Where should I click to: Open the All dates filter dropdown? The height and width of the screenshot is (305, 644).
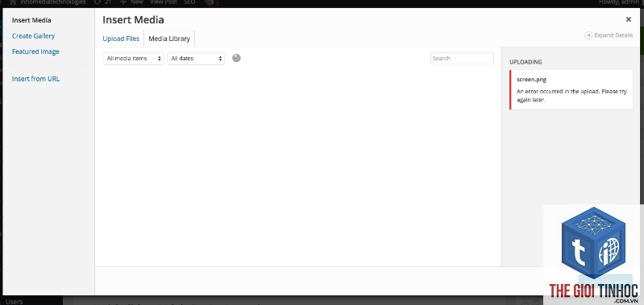(x=196, y=58)
